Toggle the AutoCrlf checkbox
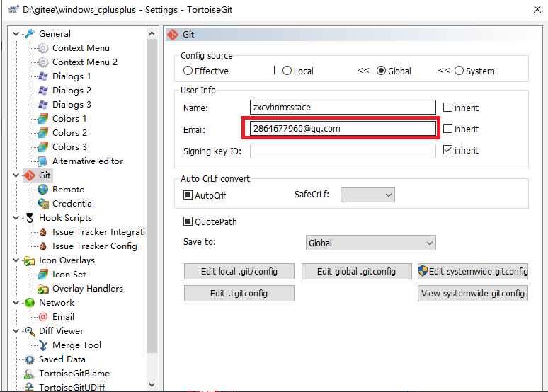Screen dimensions: 548x392 [x=188, y=195]
